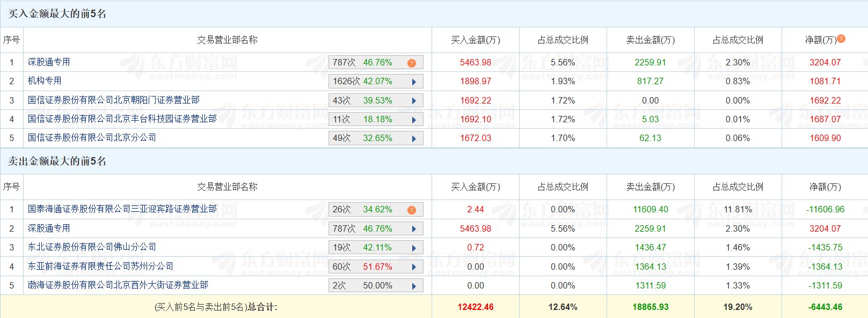Select ratio 11.81% cell
This screenshot has width=868, height=318.
coord(738,210)
